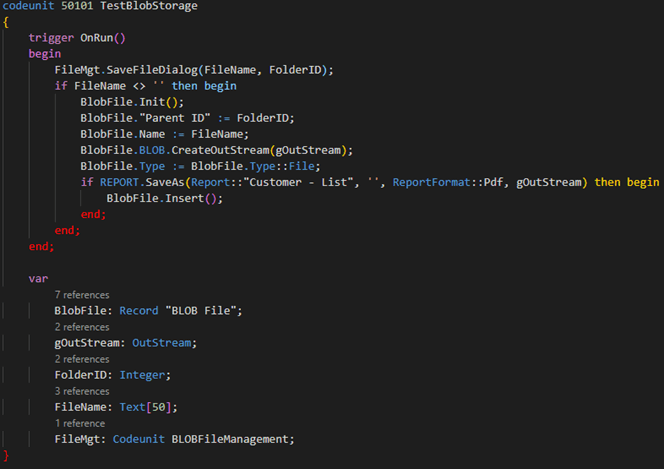Screen dimensions: 664x469
Task: Click 'FileMgt' variable declaration name
Action: (77, 439)
